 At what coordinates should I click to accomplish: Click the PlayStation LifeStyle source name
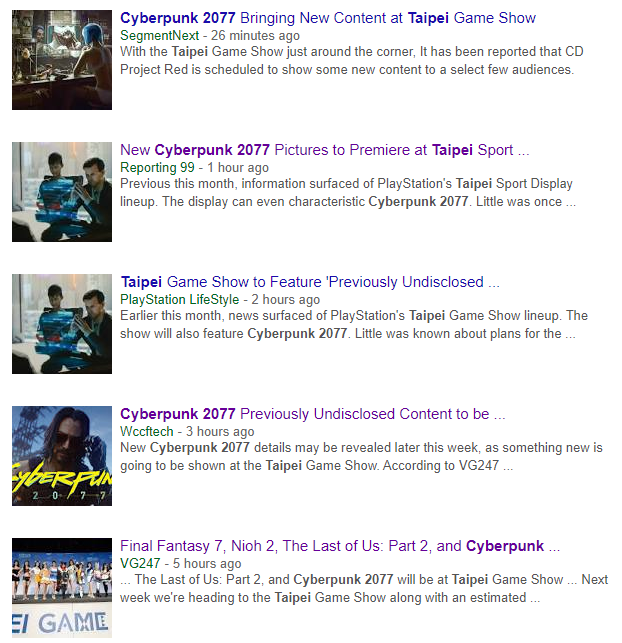[x=179, y=300]
